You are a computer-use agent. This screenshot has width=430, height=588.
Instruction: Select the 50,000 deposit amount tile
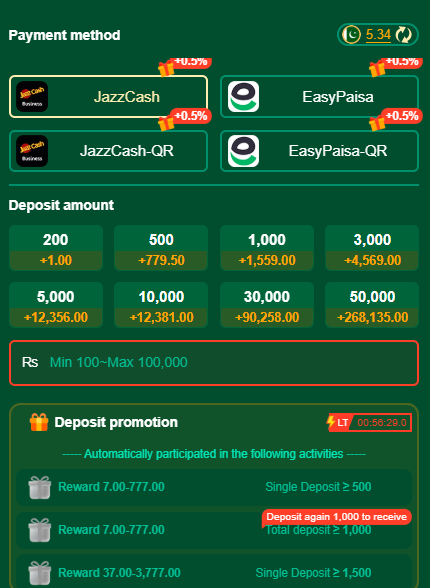372,305
